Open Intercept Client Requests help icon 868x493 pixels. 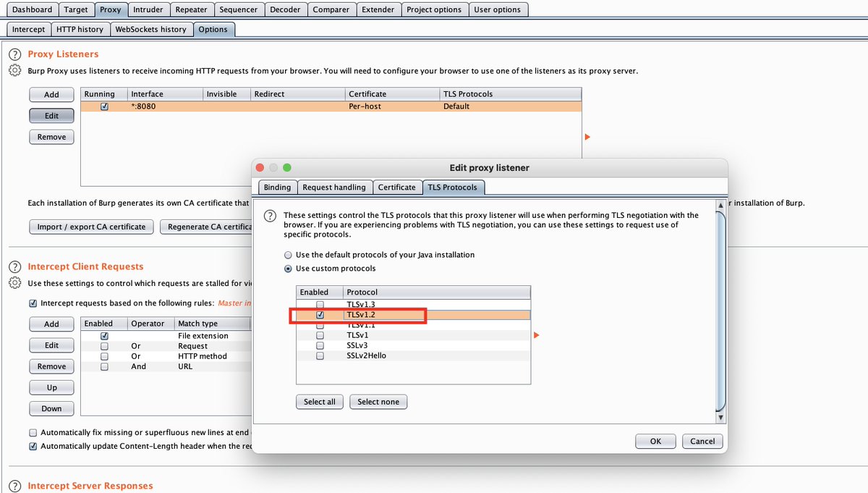coord(14,266)
